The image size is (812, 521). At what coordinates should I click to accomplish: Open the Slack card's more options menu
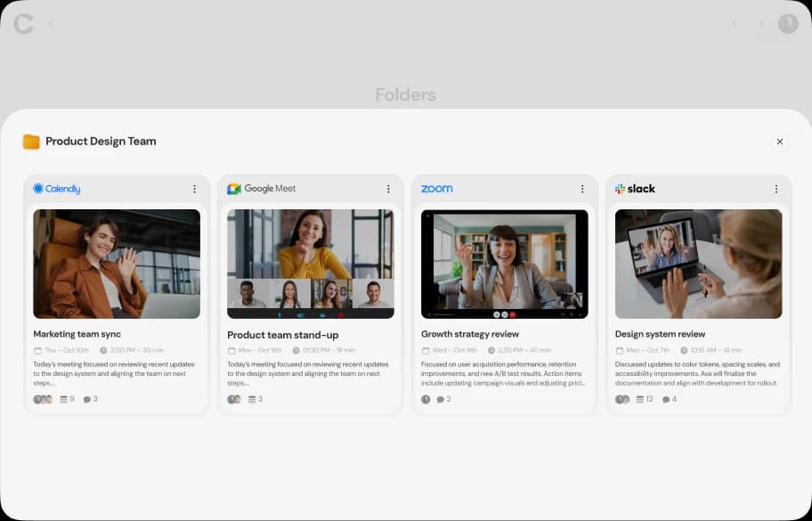pos(776,189)
